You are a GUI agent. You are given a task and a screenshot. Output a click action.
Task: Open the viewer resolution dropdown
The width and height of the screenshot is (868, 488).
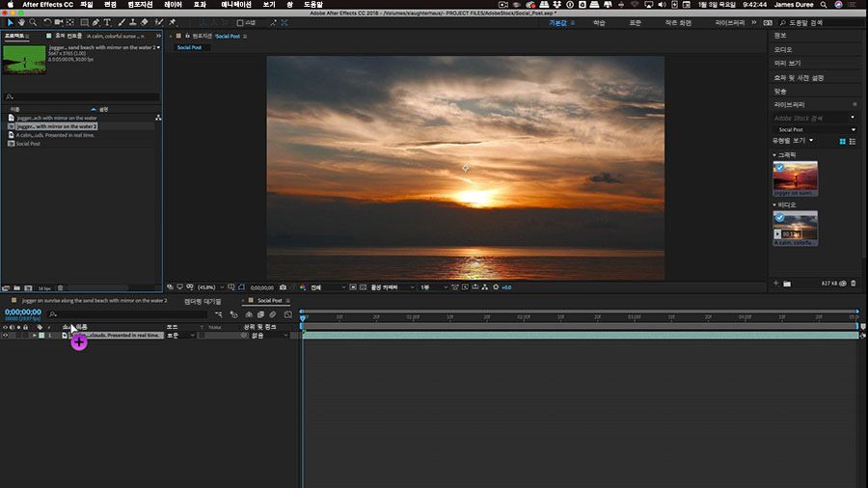tap(328, 287)
